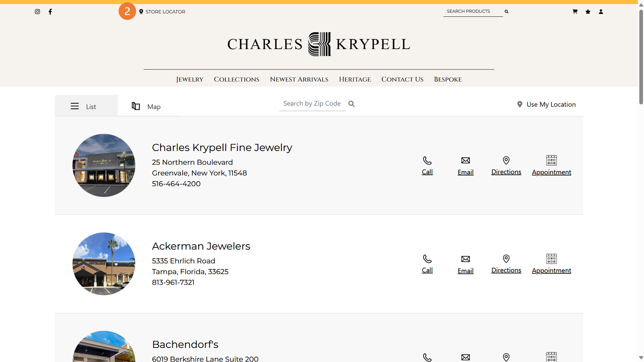Focus the Search by Zip Code field

pyautogui.click(x=312, y=104)
